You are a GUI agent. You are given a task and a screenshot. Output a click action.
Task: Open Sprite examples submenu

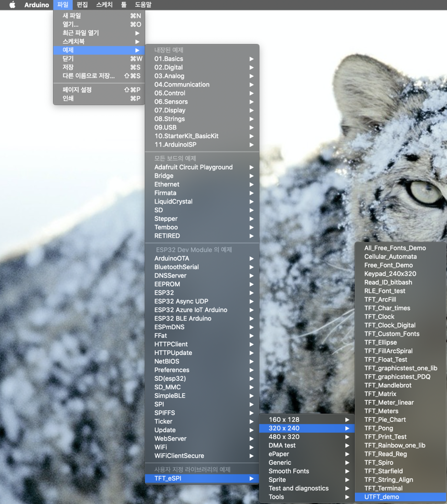[307, 480]
